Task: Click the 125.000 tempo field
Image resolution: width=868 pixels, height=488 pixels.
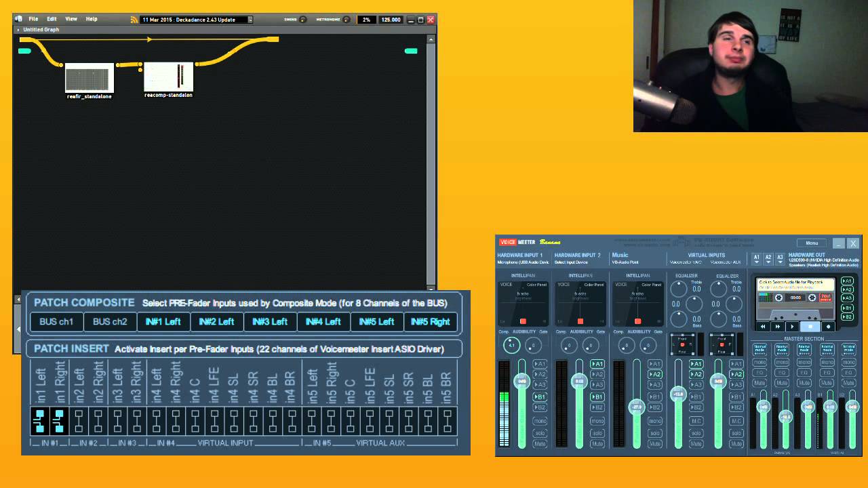Action: tap(391, 20)
